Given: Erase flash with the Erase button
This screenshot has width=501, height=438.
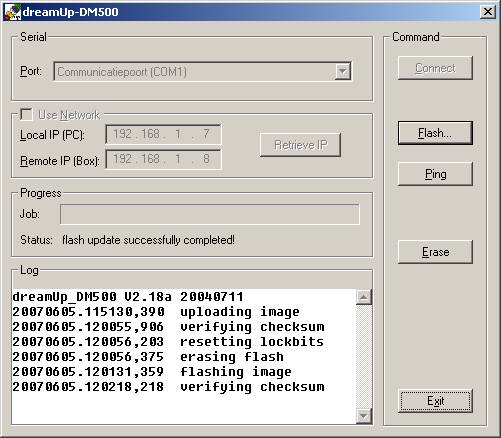Looking at the screenshot, I should [x=435, y=252].
